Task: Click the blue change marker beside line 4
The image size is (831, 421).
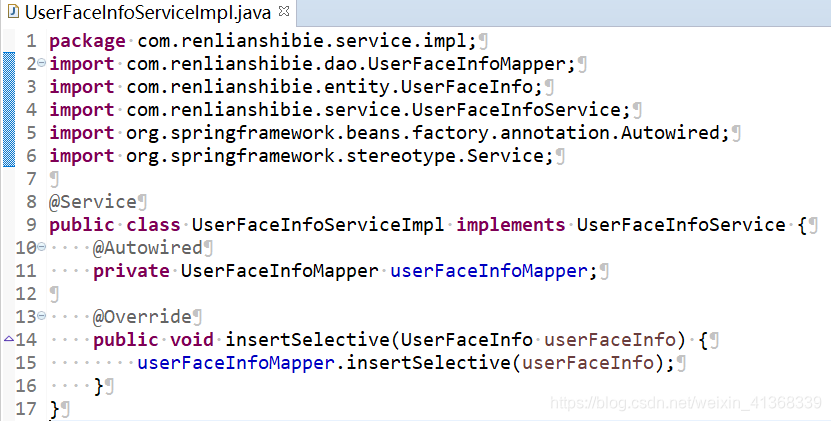Action: pyautogui.click(x=9, y=110)
